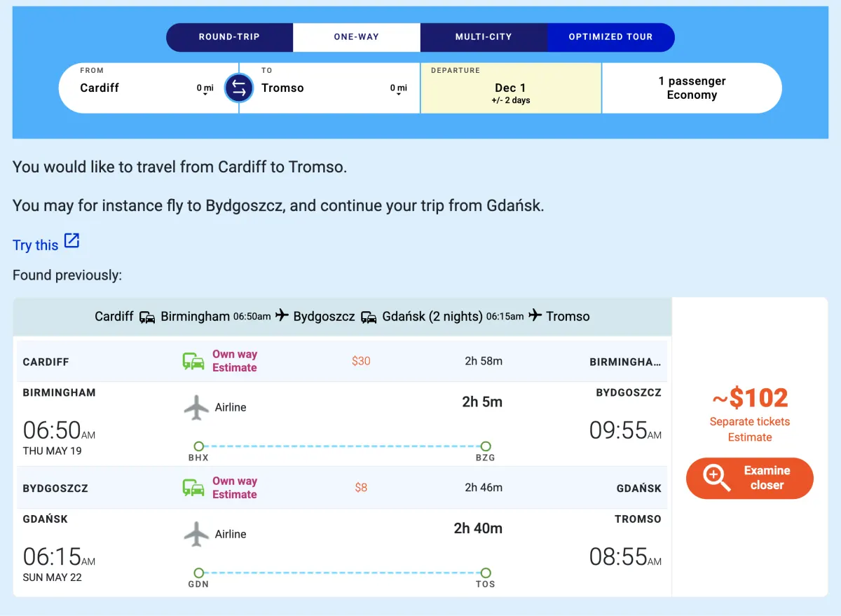The width and height of the screenshot is (841, 616).
Task: Click the external link icon beside Try this
Action: pyautogui.click(x=71, y=241)
